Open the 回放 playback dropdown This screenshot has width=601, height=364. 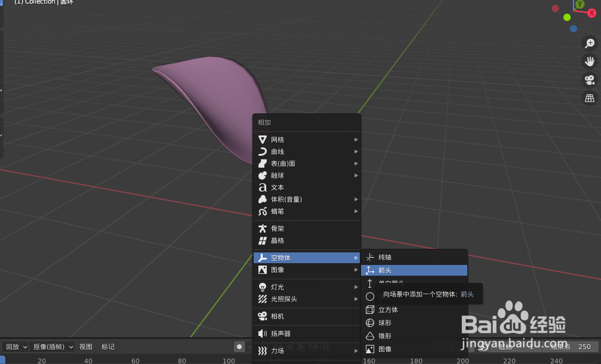15,347
